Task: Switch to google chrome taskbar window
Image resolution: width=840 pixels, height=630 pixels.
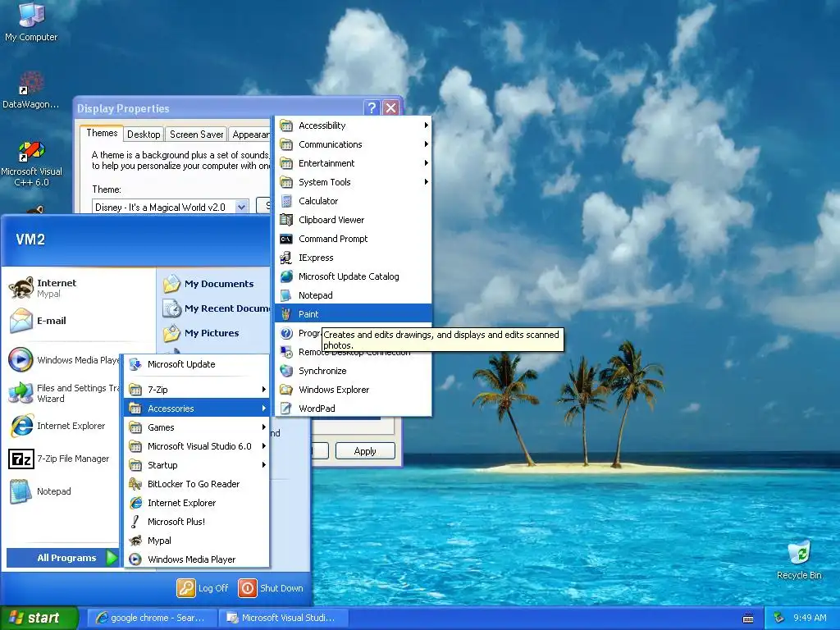Action: [152, 618]
